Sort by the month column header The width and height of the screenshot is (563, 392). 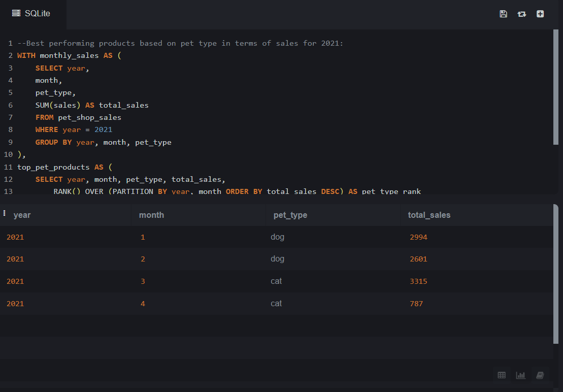(151, 215)
